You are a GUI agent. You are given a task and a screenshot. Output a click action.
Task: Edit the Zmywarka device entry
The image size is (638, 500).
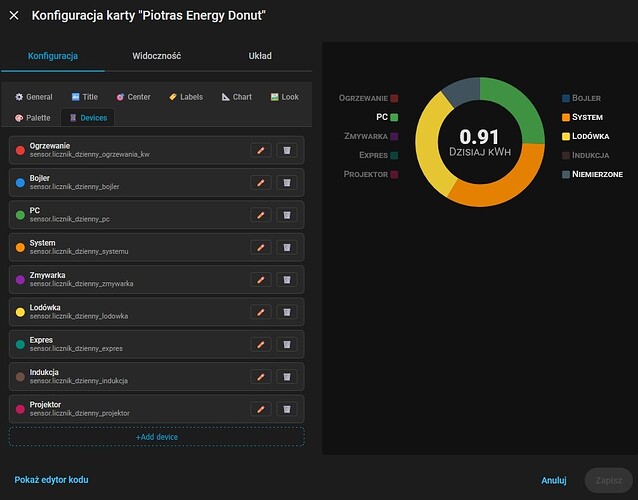(261, 279)
